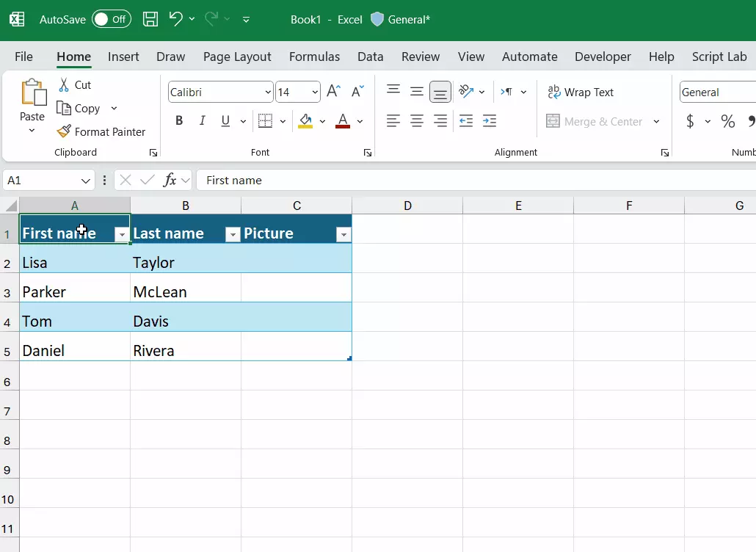The width and height of the screenshot is (756, 552).
Task: Click the Increase Indent icon
Action: click(x=490, y=121)
